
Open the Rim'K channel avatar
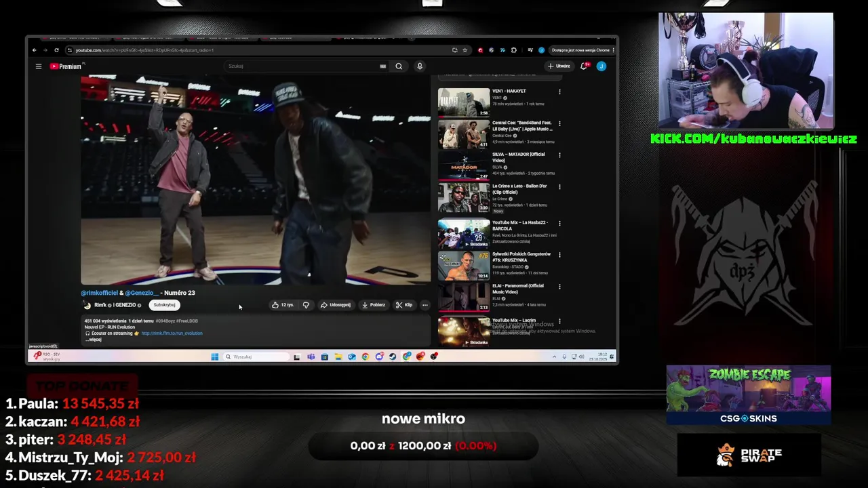coord(87,305)
